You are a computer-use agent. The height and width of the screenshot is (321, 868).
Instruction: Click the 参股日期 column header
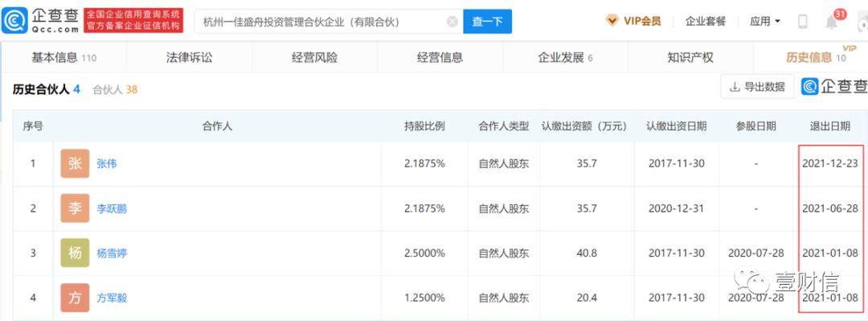pos(756,126)
